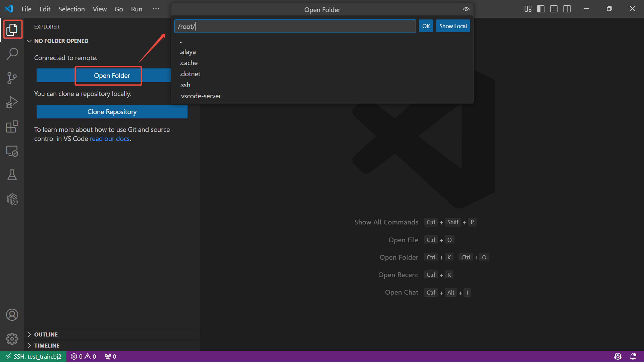Click the Show Local button
Viewport: 644px width, 362px height.
453,26
